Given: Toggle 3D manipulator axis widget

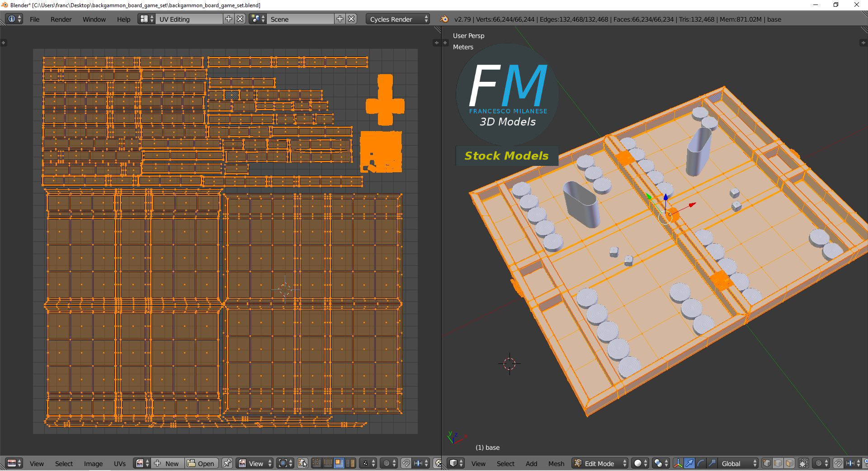Looking at the screenshot, I should 678,463.
